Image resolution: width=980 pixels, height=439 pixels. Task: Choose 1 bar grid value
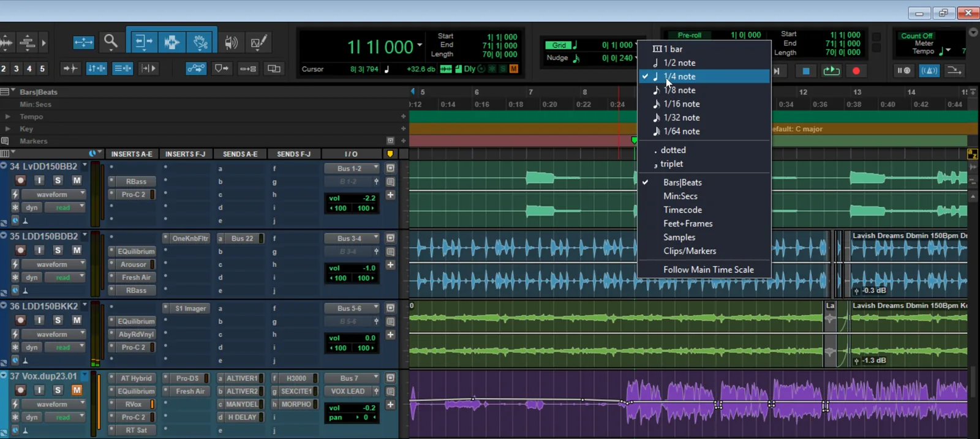click(704, 49)
